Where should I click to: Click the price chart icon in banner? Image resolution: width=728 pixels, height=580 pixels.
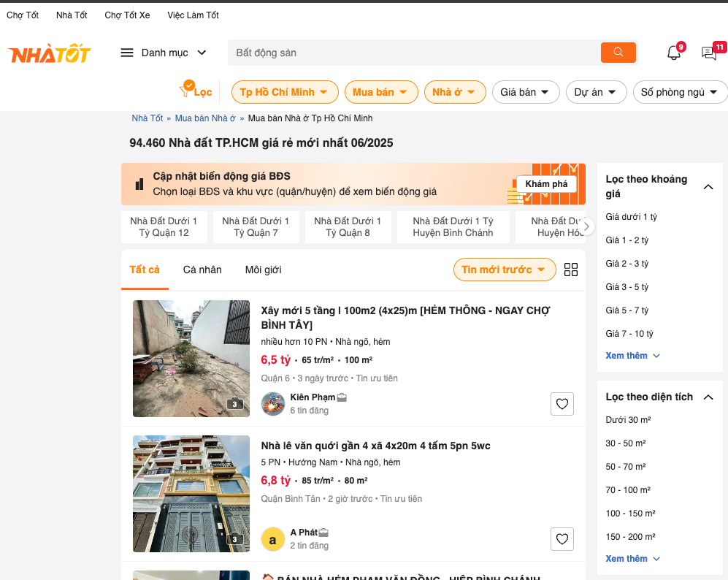tap(139, 184)
